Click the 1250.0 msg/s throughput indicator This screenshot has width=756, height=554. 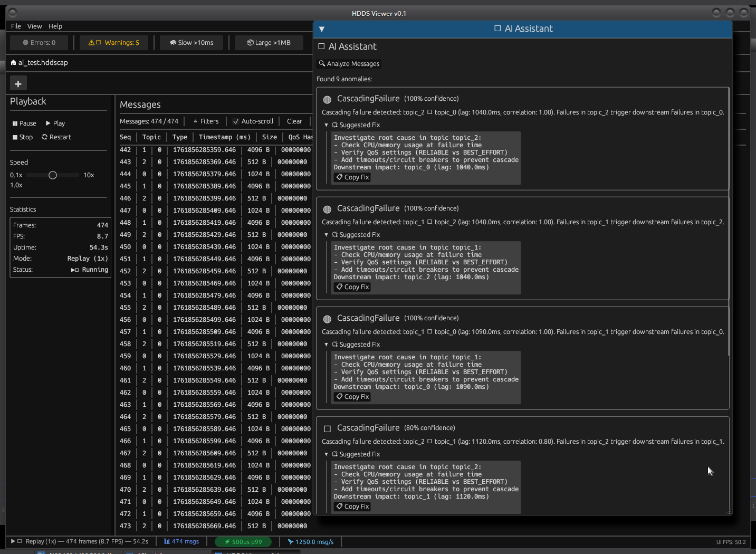[311, 542]
